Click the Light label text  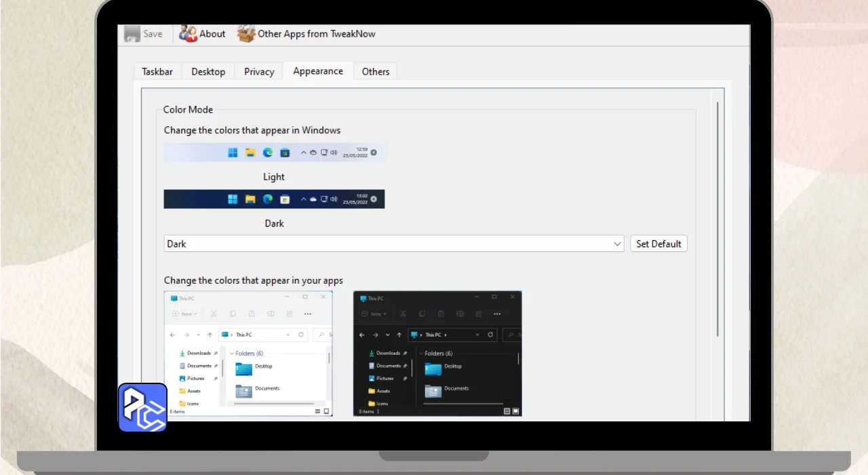[274, 177]
